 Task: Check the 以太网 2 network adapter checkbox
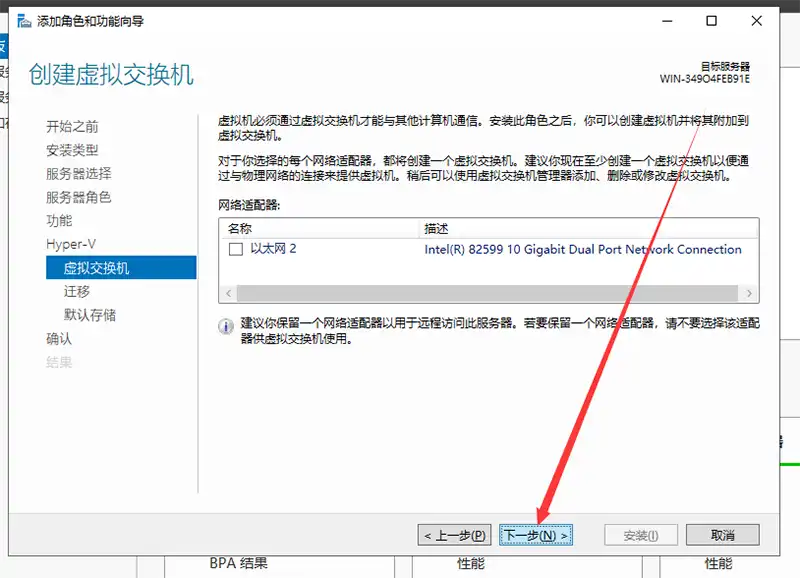[236, 250]
